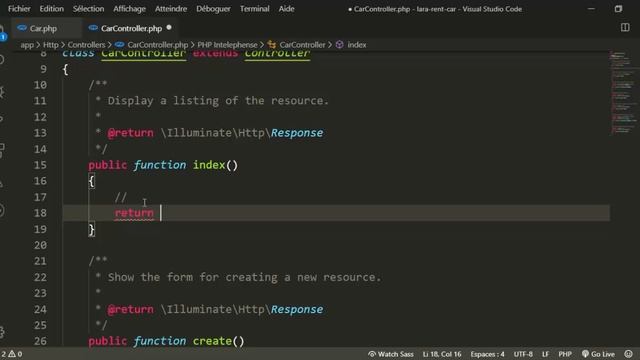Screen dimensions: 640x360
Task: Switch to the Car.php tab
Action: [43, 28]
